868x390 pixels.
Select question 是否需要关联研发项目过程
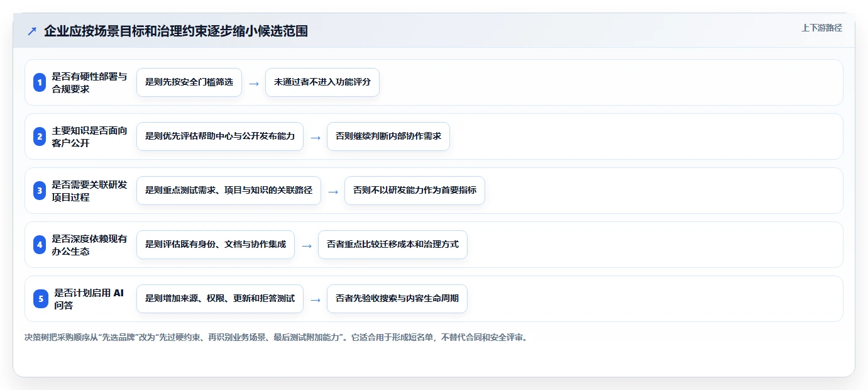[x=89, y=191]
